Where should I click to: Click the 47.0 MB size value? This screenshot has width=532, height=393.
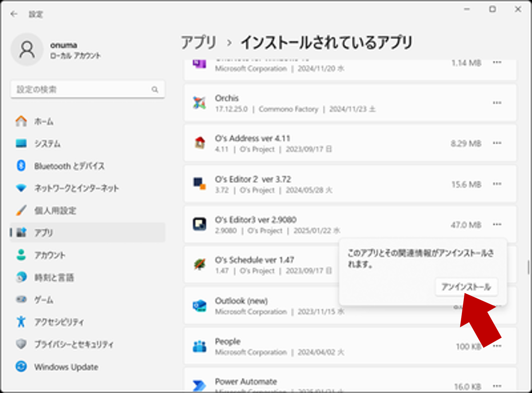(x=466, y=225)
